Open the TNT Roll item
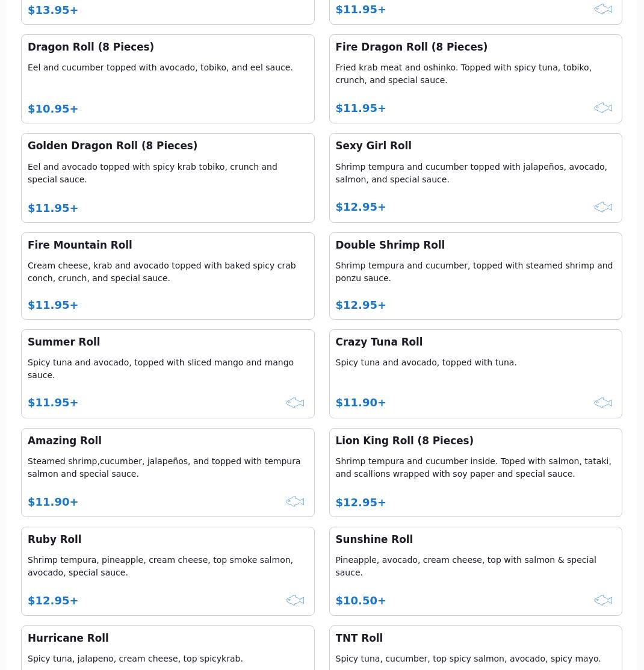 click(475, 648)
